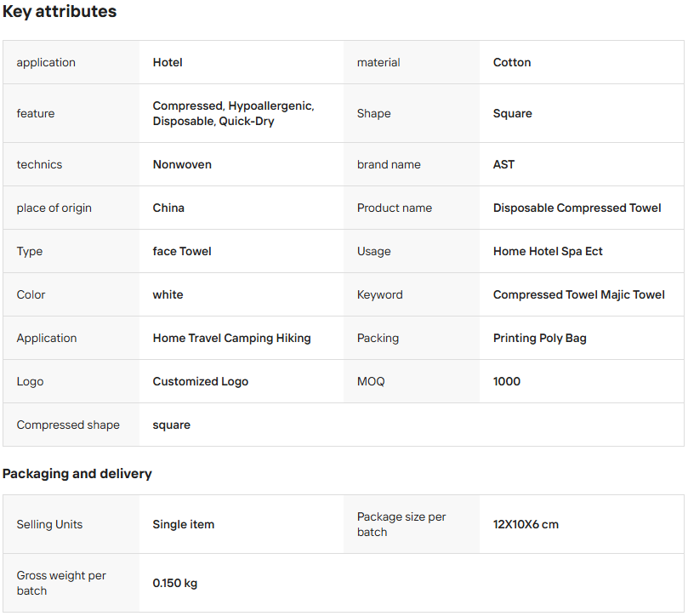688x616 pixels.
Task: Select the Single item selling units value
Action: coord(184,524)
